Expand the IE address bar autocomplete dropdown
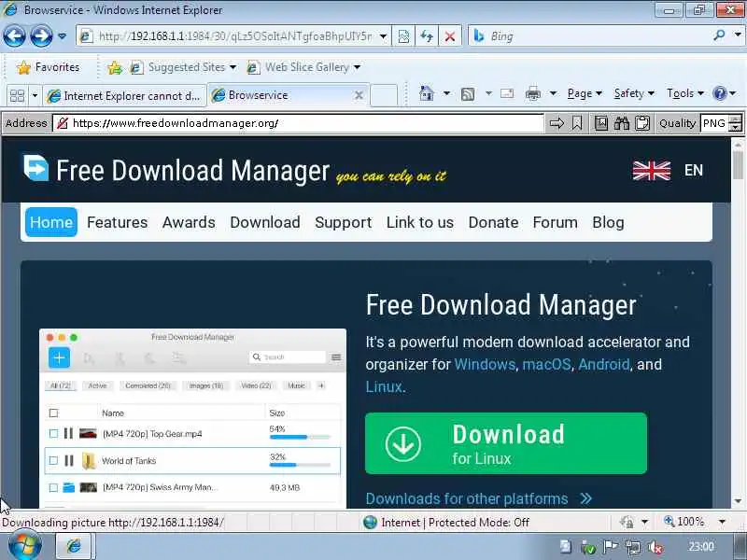The width and height of the screenshot is (747, 560). [x=383, y=36]
